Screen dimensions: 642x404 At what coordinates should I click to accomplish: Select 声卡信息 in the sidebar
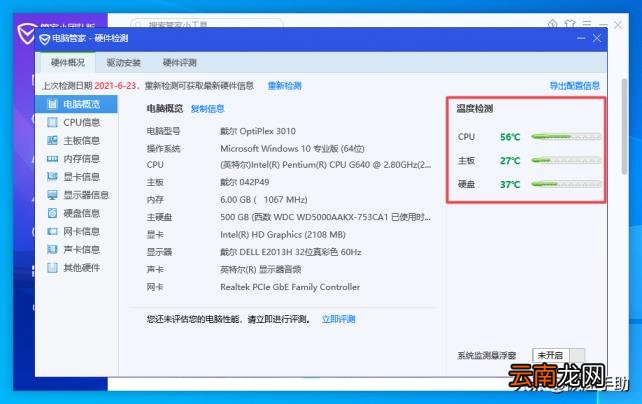[76, 249]
